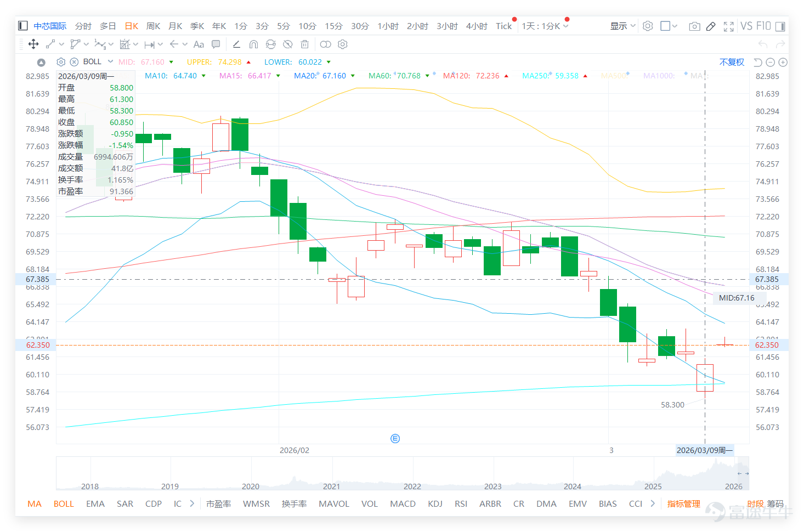
Task: Switch to 月K monthly chart tab
Action: click(175, 26)
